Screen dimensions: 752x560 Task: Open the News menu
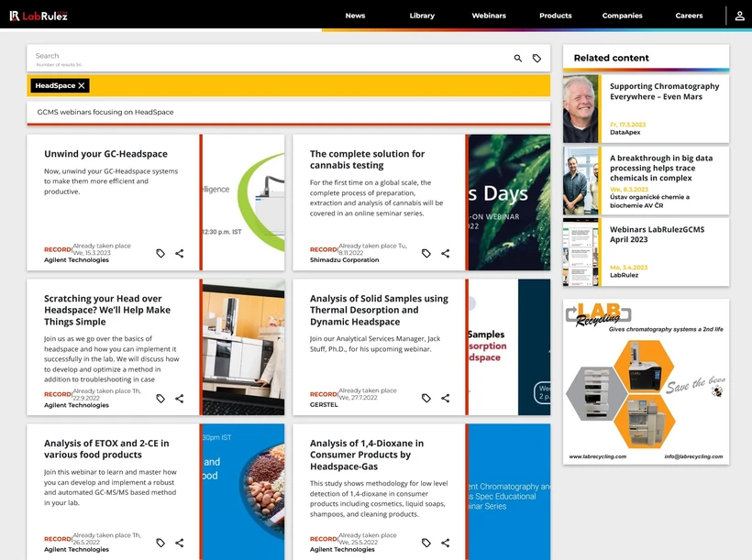coord(356,16)
